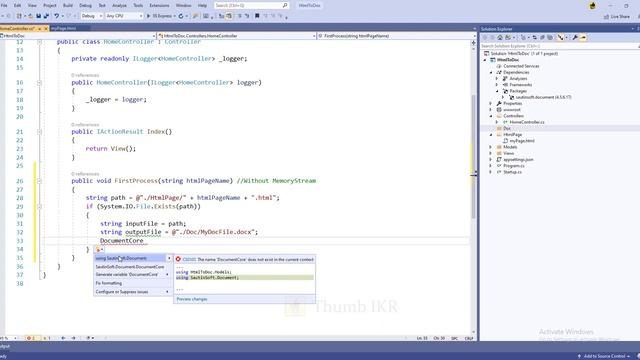
Task: Click Preview Selected Items icon in Solution Explorer
Action: tap(583, 38)
